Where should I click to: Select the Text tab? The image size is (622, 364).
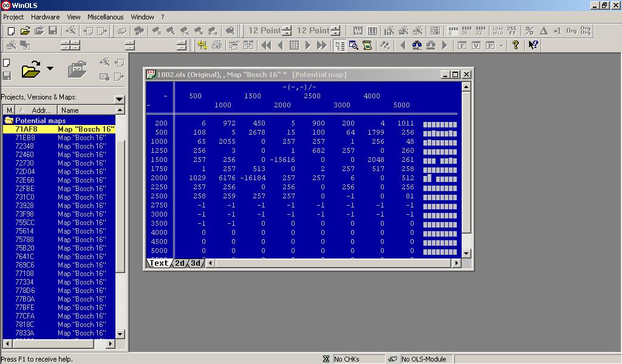159,263
